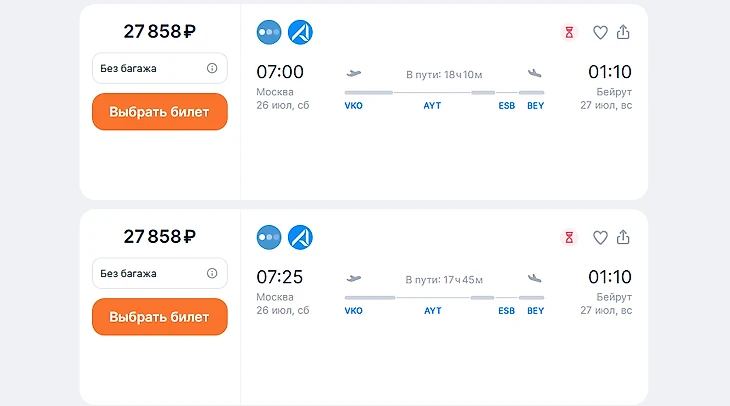Click VKO departure code on second flight

[x=353, y=310]
